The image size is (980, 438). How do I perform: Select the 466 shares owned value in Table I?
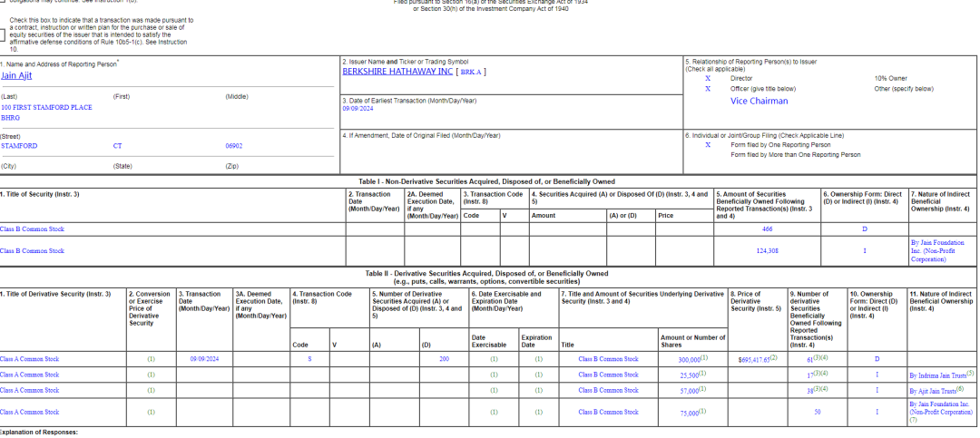768,229
